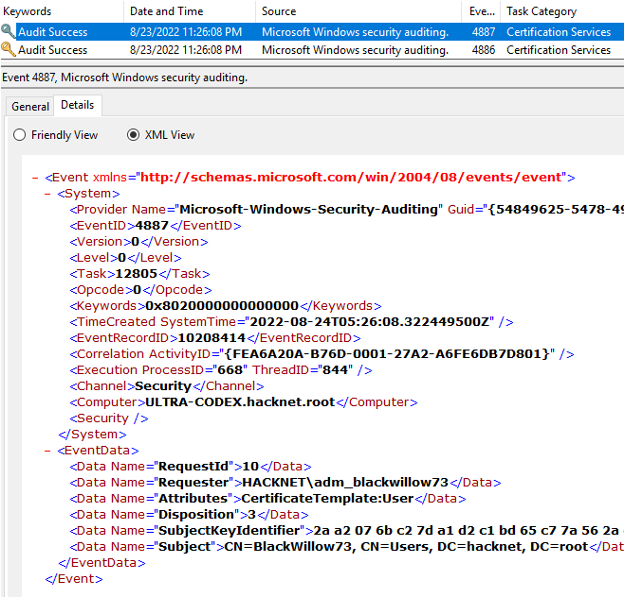Select the Friendly View radio button
624x598 pixels.
pyautogui.click(x=20, y=135)
